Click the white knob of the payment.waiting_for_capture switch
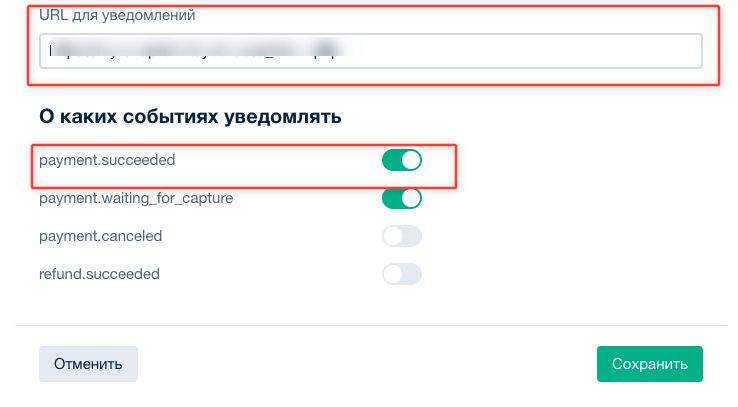The width and height of the screenshot is (738, 407). (411, 199)
